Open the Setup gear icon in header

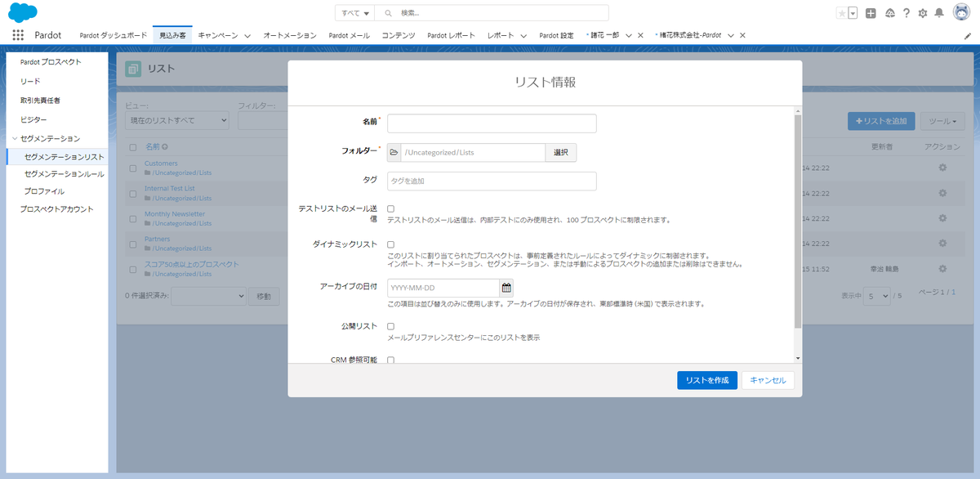(923, 13)
